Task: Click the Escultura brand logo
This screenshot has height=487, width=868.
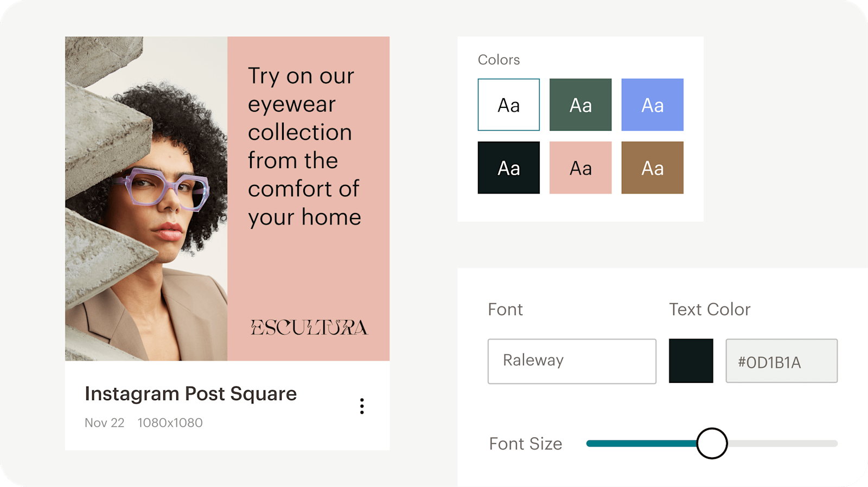Action: 310,328
